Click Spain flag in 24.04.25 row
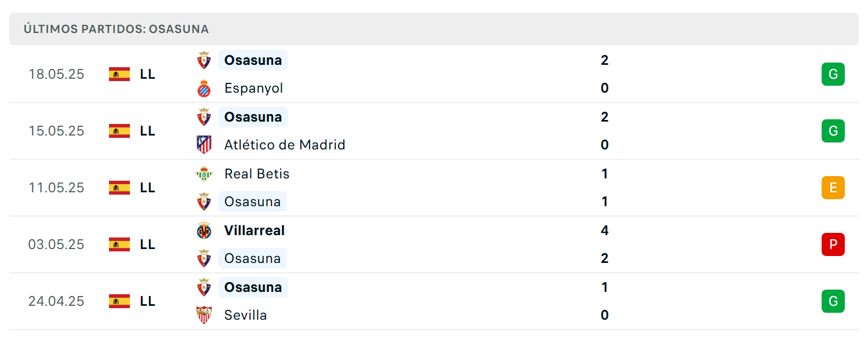868x340 pixels. pyautogui.click(x=119, y=301)
